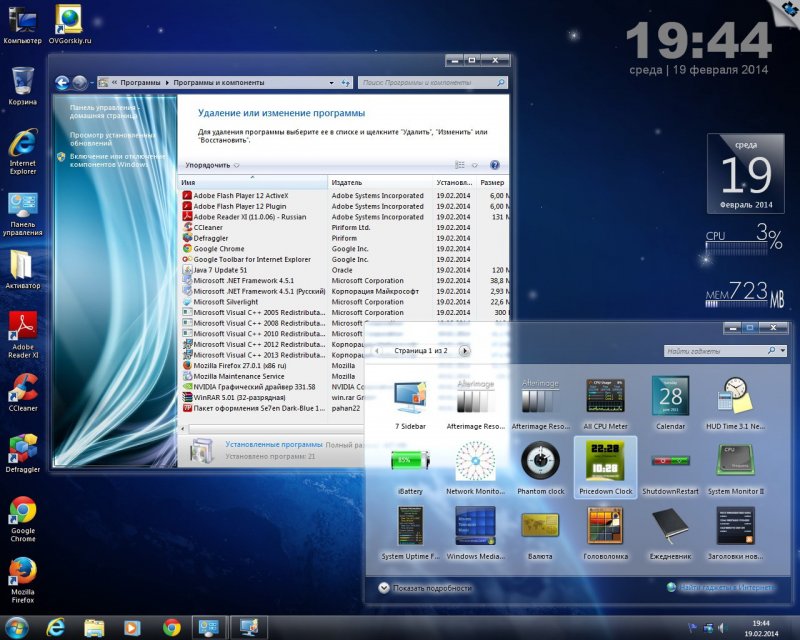This screenshot has height=640, width=800.
Task: Select the Defraggler desktop icon
Action: tap(22, 453)
